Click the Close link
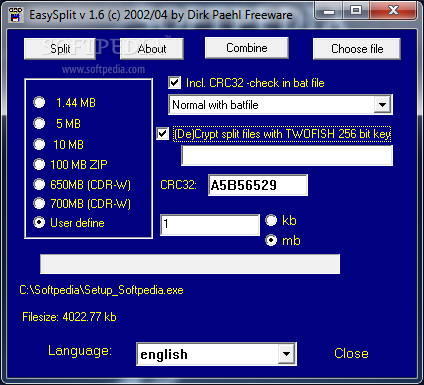Viewport: 424px width, 385px height. [351, 353]
